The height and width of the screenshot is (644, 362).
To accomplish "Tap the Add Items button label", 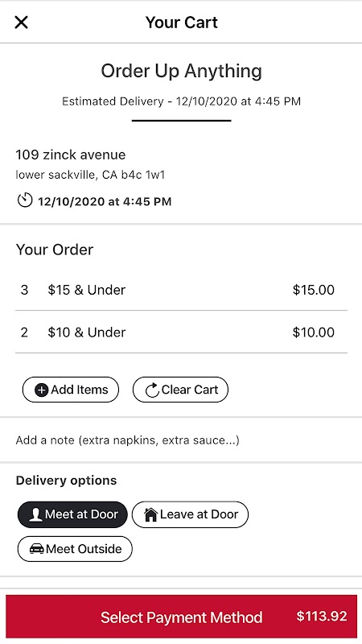I will 79,390.
